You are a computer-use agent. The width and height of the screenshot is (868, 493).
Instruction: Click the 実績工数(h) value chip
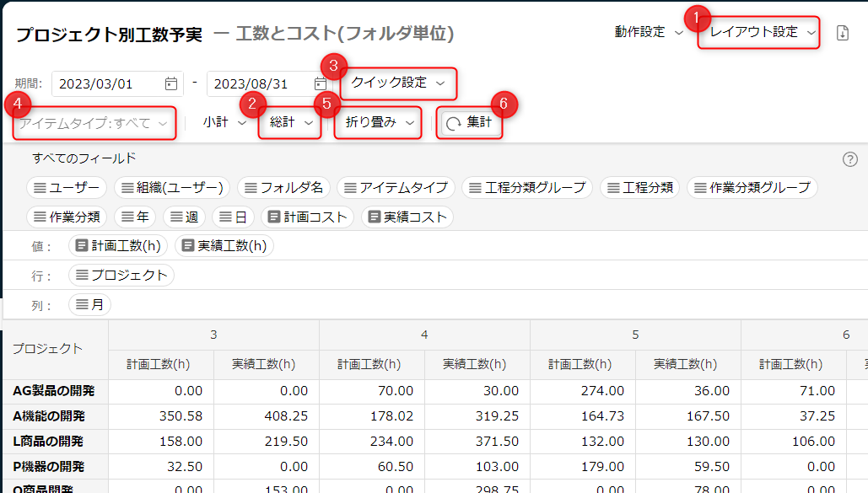(224, 246)
